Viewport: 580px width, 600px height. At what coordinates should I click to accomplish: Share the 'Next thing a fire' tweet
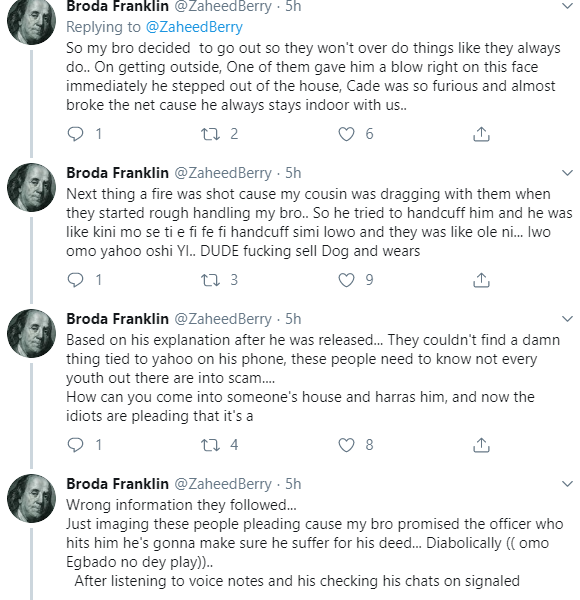481,280
